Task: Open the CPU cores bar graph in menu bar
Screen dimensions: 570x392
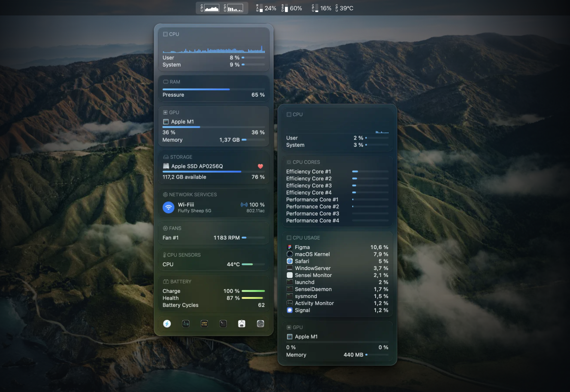Action: coord(233,8)
